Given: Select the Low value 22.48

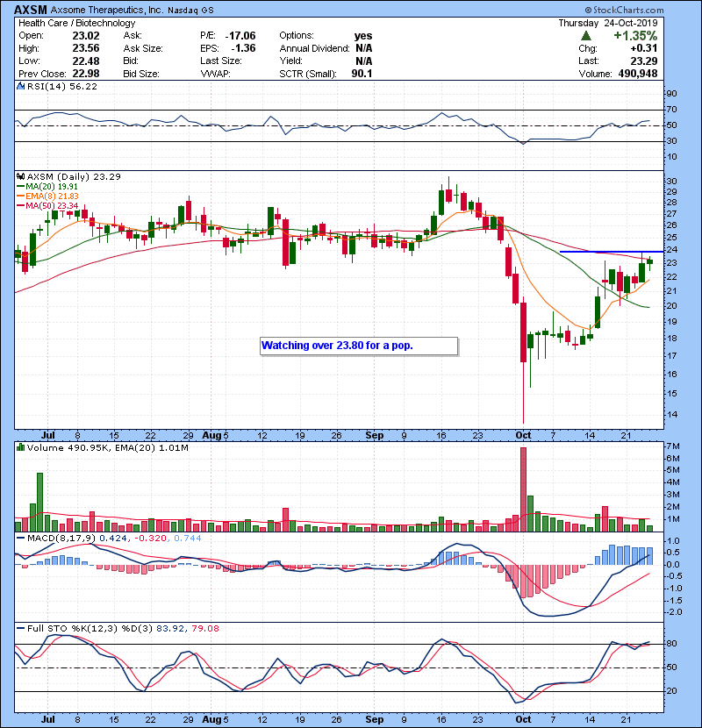Looking at the screenshot, I should click(86, 61).
